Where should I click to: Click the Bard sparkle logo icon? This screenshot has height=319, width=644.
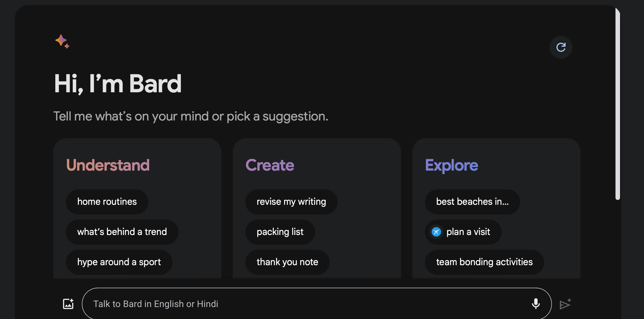[62, 42]
